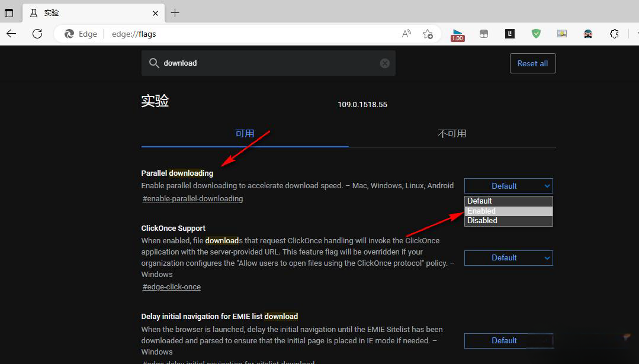Choose Enabled in the open dropdown list
639x364 pixels.
[509, 211]
